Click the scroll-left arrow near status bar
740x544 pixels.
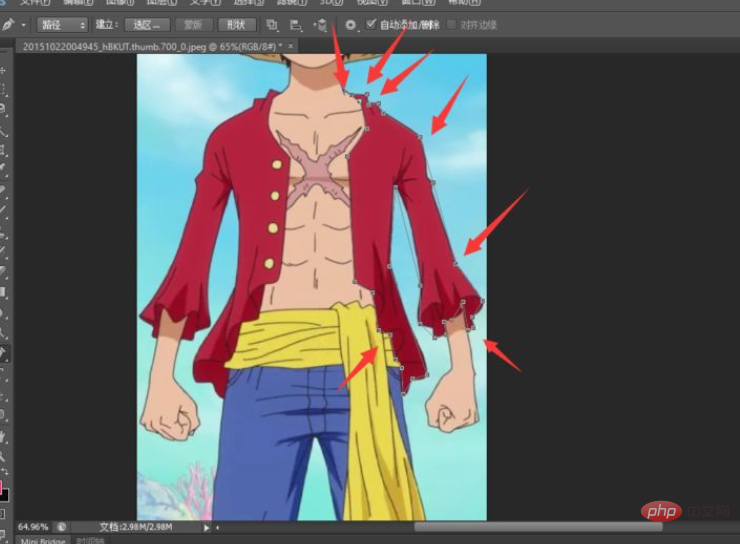pos(218,527)
